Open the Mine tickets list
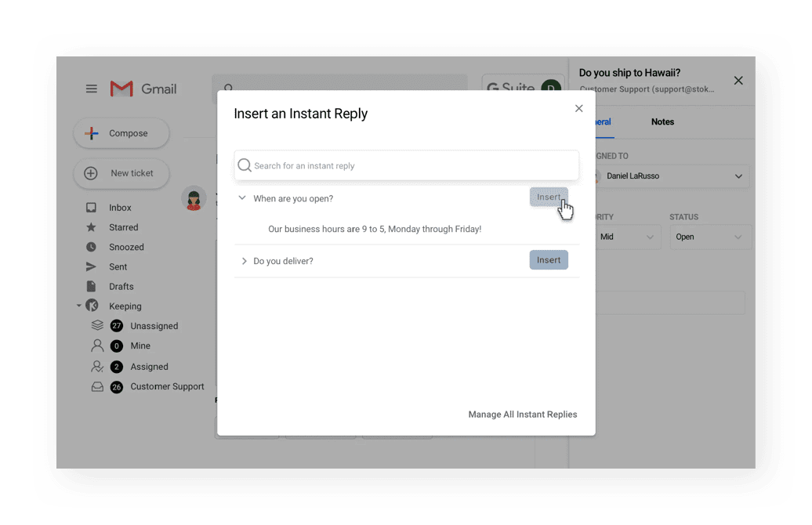Screen dimensions: 812x525 (140, 346)
